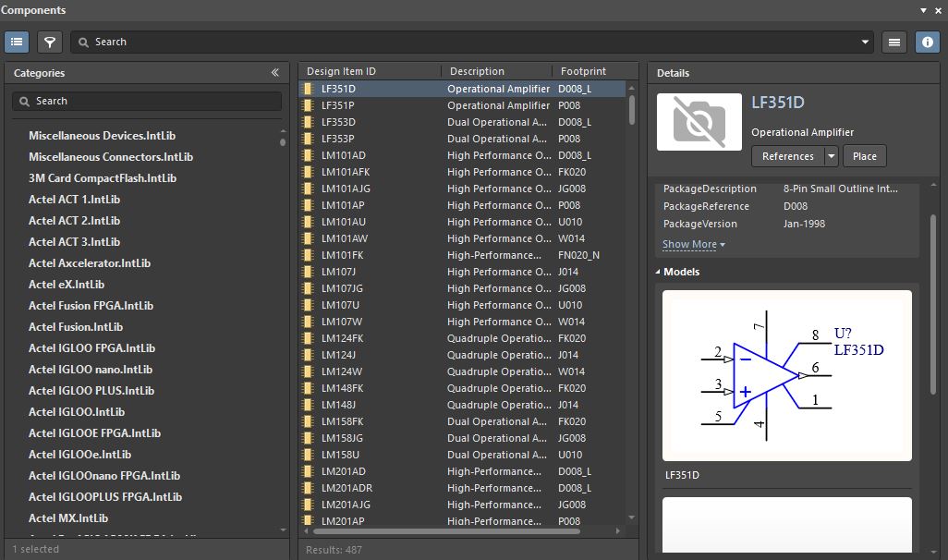Click the component icon for LM101AD

click(x=308, y=155)
